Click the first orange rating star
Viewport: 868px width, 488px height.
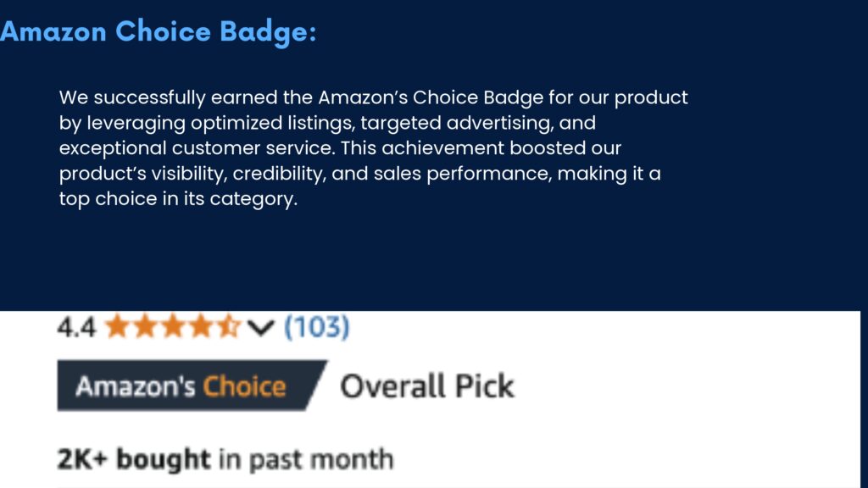117,326
